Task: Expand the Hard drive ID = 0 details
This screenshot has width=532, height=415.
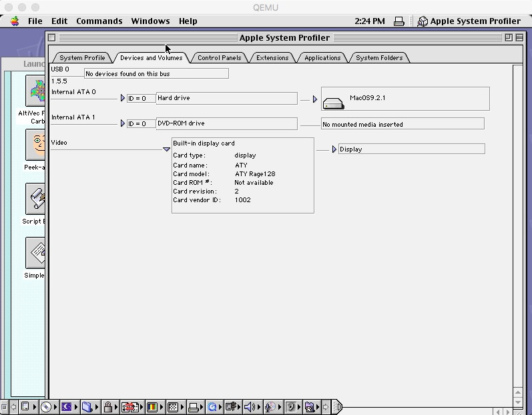Action: coord(123,98)
